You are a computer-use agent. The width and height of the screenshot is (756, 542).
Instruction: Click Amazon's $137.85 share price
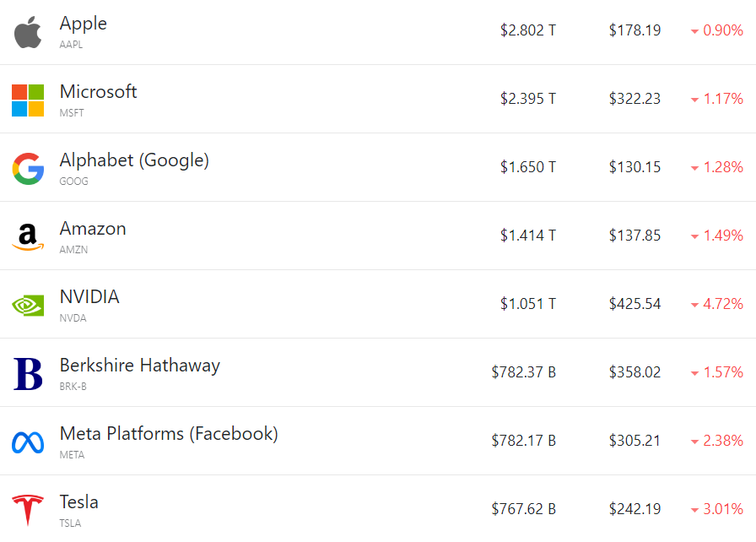634,236
